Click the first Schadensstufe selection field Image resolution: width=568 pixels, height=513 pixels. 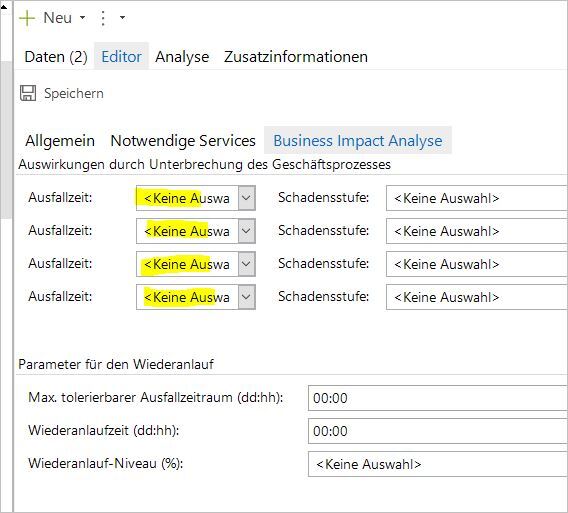[x=477, y=198]
